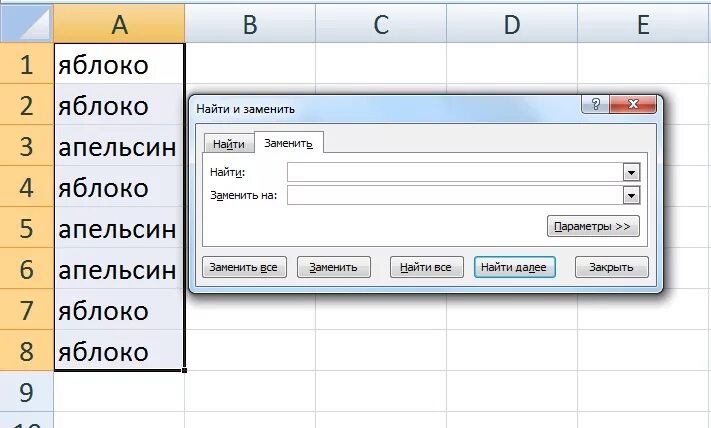Image resolution: width=711 pixels, height=428 pixels.
Task: Close the Найти и заменить dialog
Action: 633,104
